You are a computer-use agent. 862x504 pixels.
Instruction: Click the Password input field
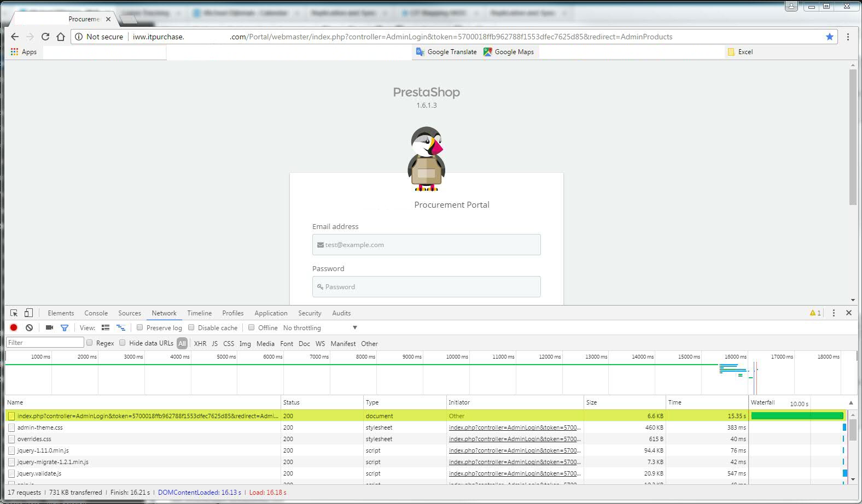click(x=426, y=287)
